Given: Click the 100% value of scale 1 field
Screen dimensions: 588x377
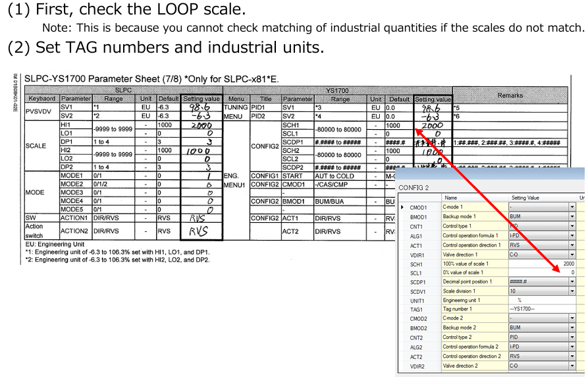Looking at the screenshot, I should coord(541,263).
